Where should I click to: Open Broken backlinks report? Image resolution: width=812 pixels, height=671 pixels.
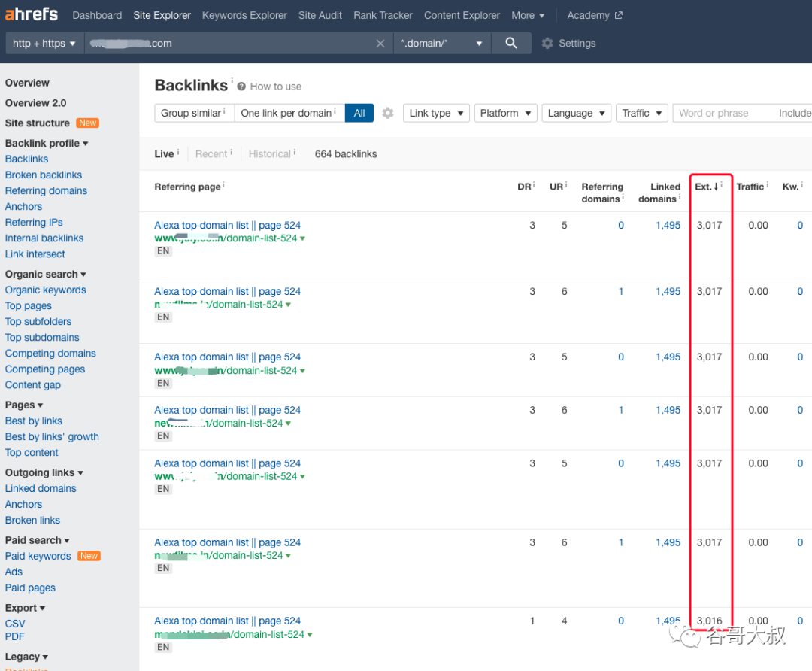[x=44, y=175]
